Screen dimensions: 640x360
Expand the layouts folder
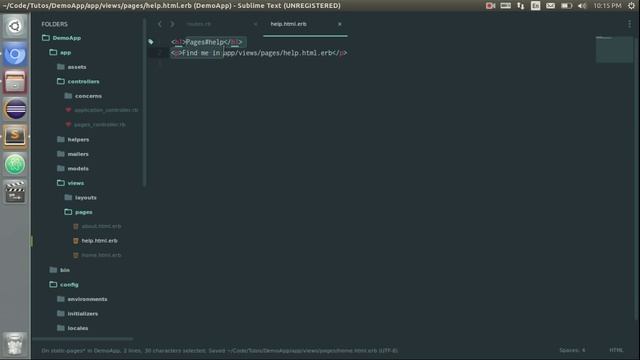point(80,198)
